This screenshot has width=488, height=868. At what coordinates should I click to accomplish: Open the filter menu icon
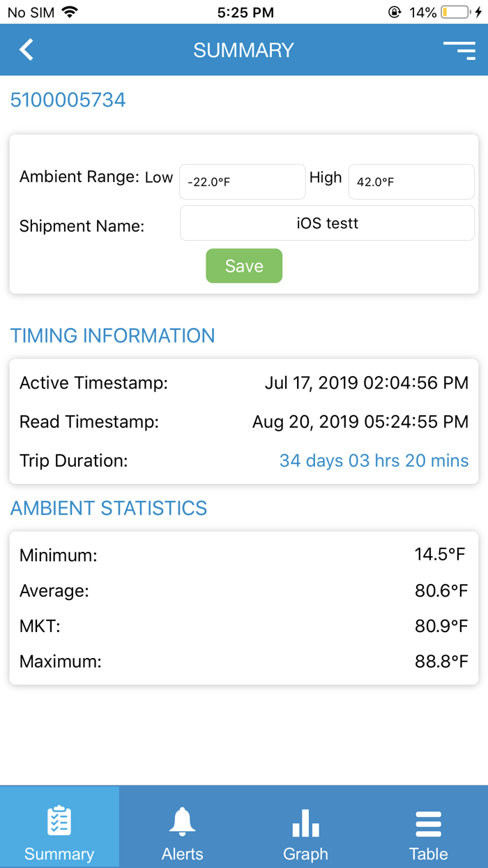coord(459,50)
